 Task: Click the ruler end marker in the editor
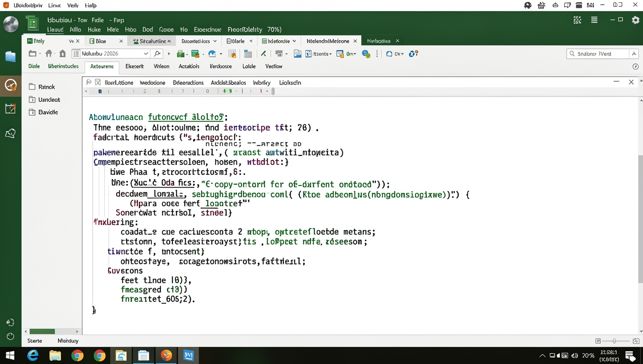click(x=273, y=91)
